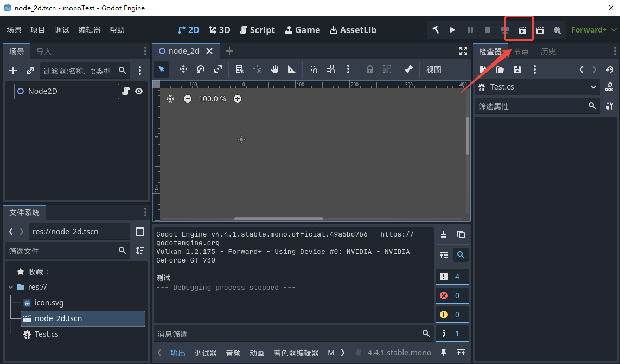The height and width of the screenshot is (364, 620).
Task: Run a specific scene icon
Action: [x=540, y=30]
